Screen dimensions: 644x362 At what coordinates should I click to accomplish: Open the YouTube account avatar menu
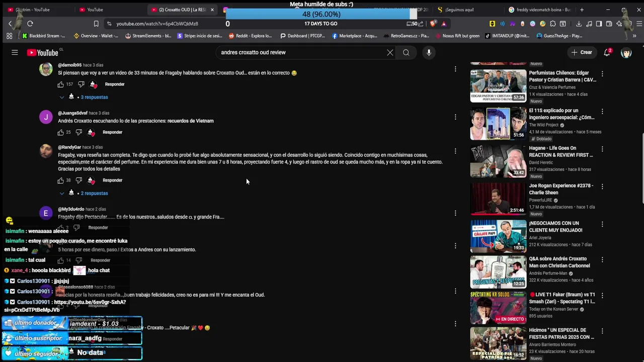pos(626,52)
